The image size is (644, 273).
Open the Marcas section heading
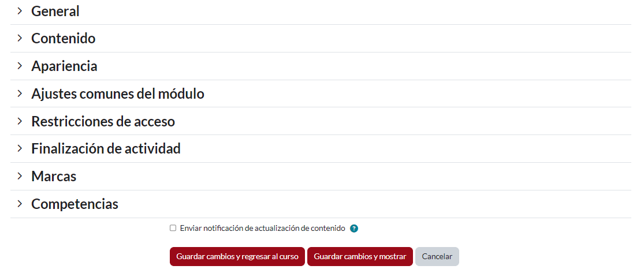point(54,176)
